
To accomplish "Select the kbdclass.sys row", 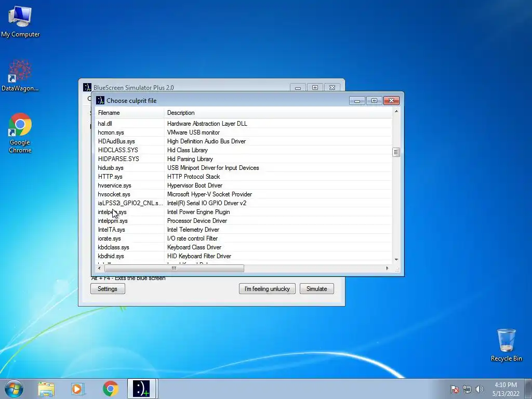I will pyautogui.click(x=243, y=247).
